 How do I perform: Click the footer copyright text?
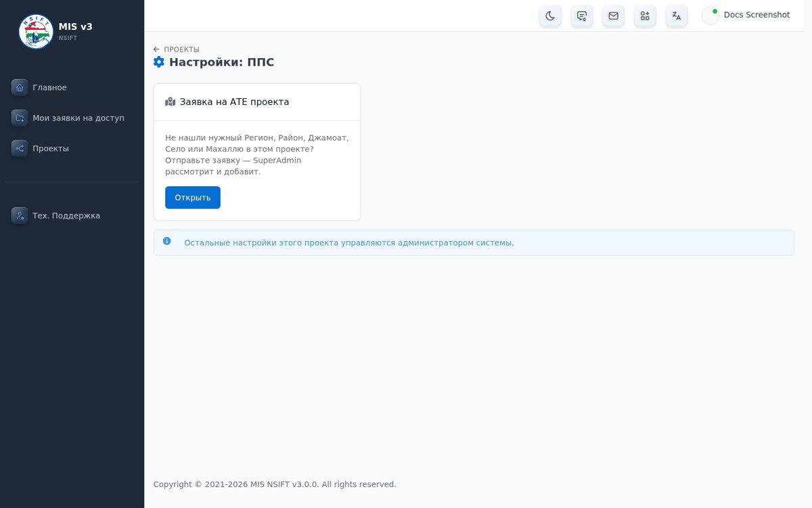coord(275,484)
